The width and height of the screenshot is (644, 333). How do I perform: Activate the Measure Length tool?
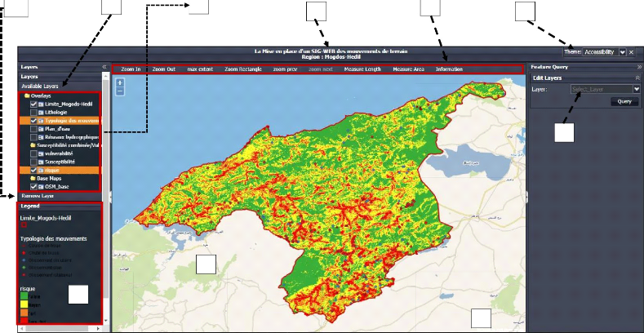(362, 69)
